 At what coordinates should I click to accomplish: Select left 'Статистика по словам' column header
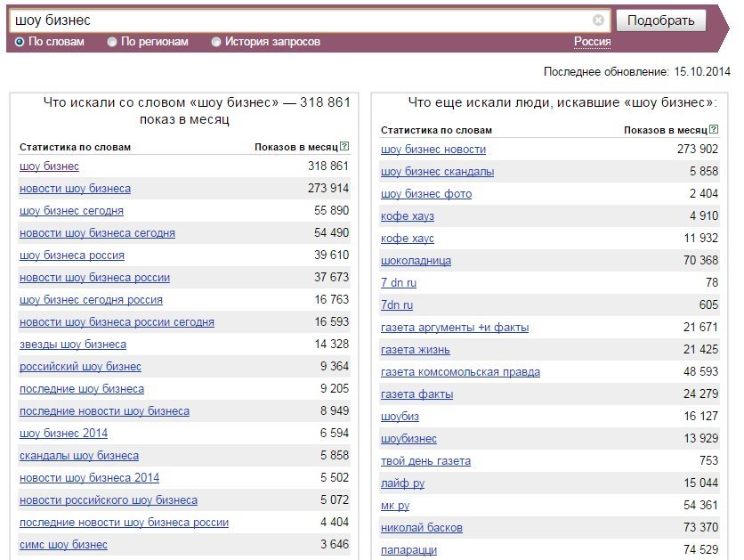pos(75,147)
